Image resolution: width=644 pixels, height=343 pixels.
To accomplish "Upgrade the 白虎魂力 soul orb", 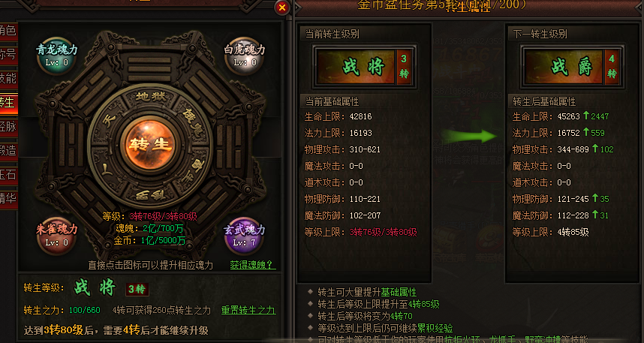I will coord(245,56).
